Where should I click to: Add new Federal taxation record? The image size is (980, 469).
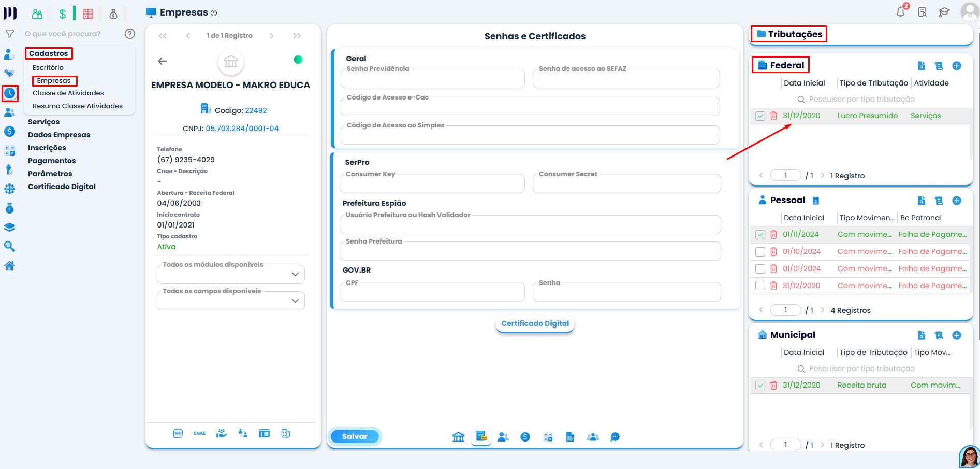pos(957,66)
